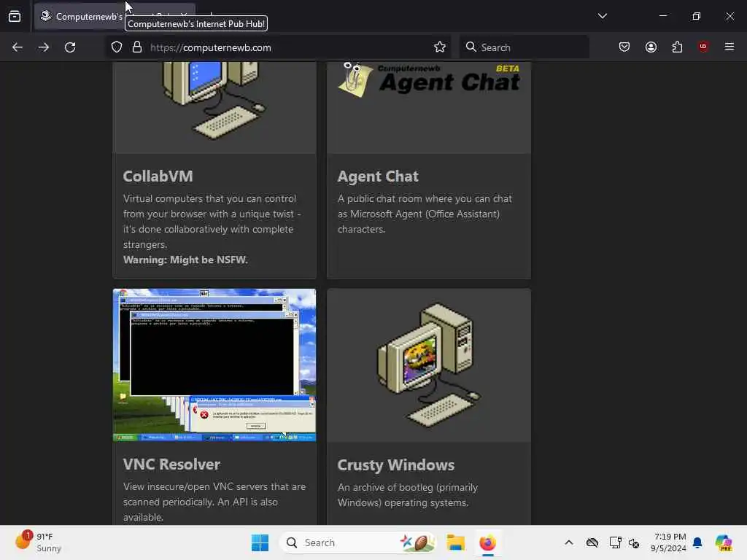
Task: Go back one page
Action: pos(18,47)
